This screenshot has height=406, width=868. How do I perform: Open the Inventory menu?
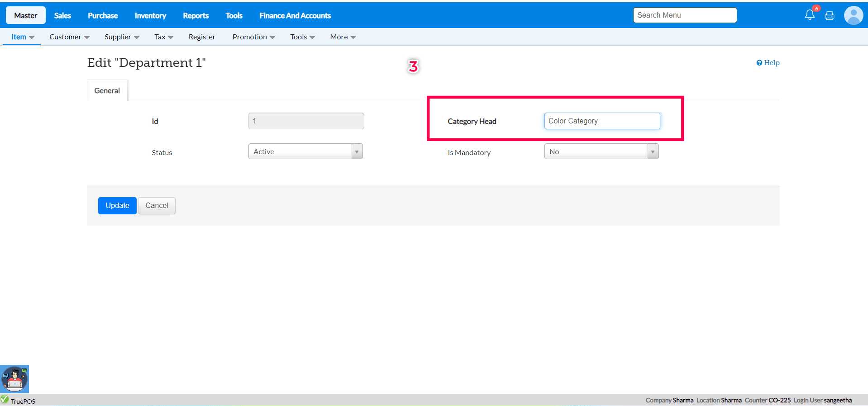pyautogui.click(x=150, y=15)
